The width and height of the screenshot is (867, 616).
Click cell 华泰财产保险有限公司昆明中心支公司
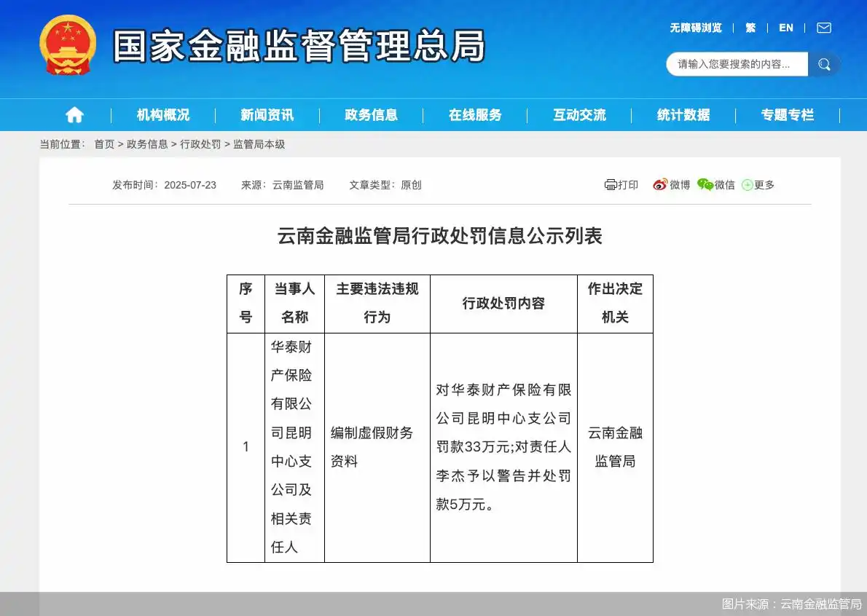click(x=294, y=447)
